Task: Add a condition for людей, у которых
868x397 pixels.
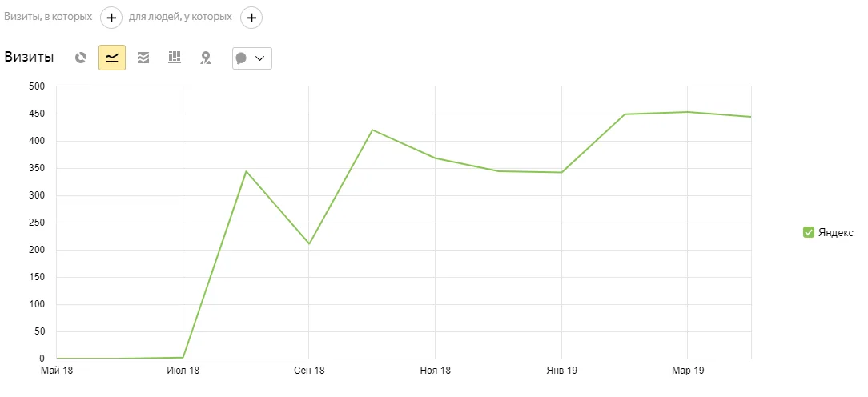Action: point(251,18)
